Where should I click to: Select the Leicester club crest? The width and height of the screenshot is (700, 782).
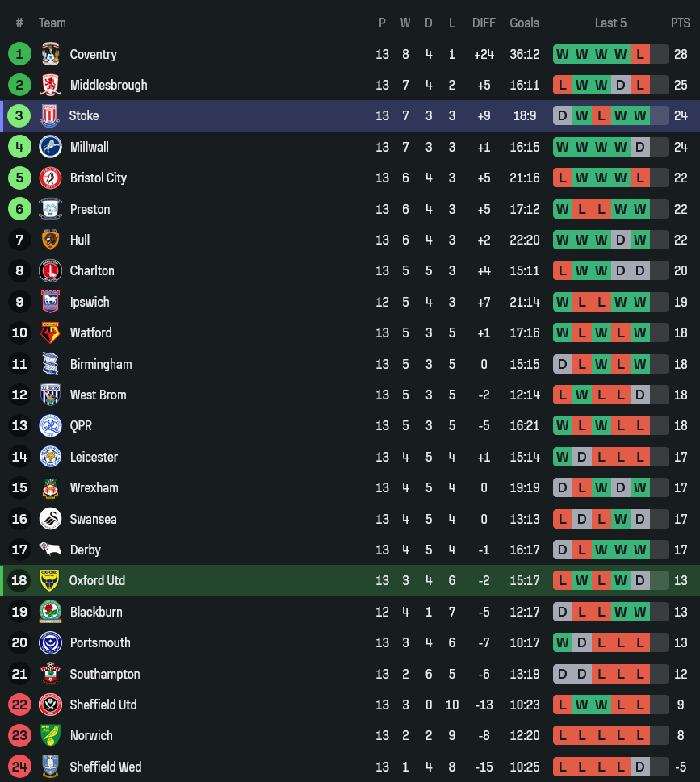point(50,457)
